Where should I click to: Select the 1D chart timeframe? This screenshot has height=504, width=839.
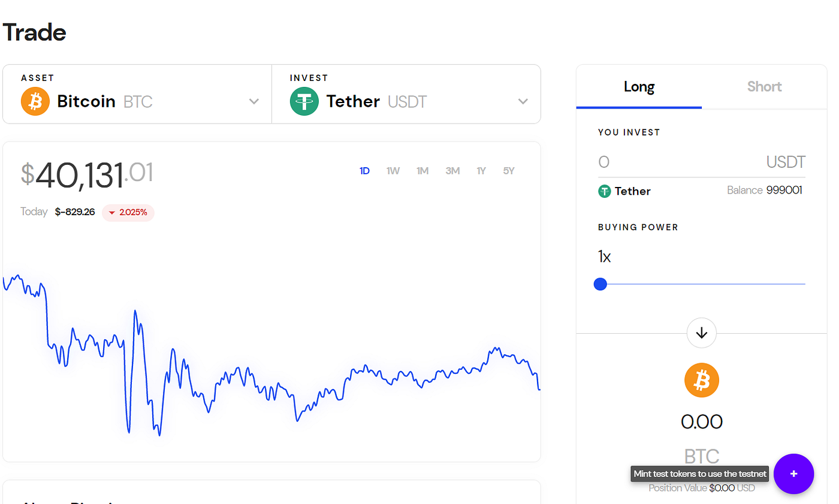[x=364, y=171]
